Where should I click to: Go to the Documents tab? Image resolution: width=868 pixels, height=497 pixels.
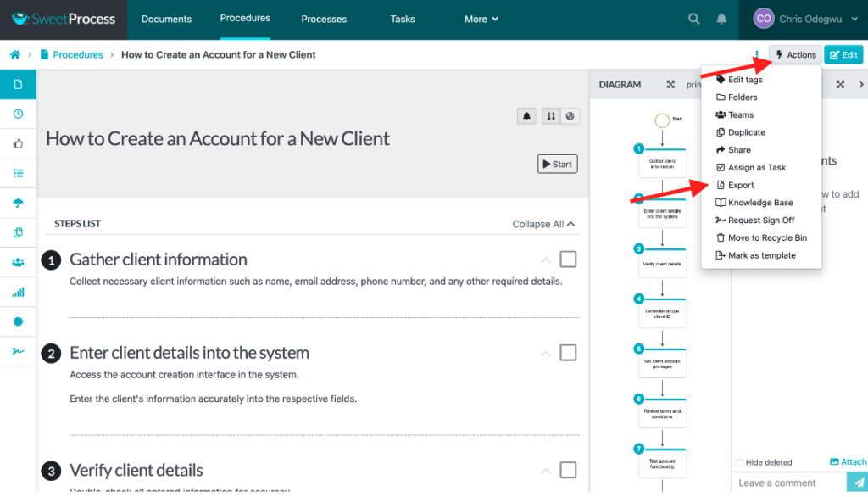click(x=166, y=19)
